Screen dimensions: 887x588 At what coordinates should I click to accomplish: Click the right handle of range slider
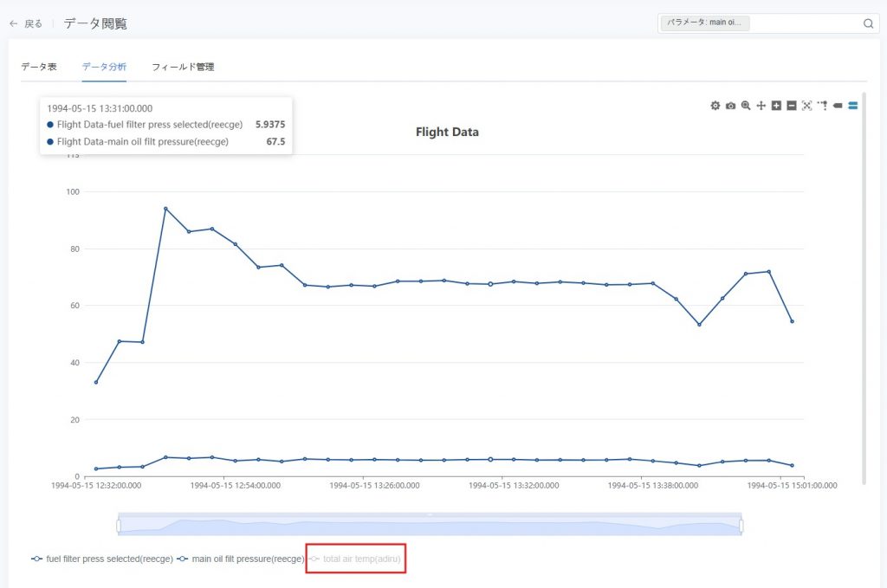(x=741, y=525)
